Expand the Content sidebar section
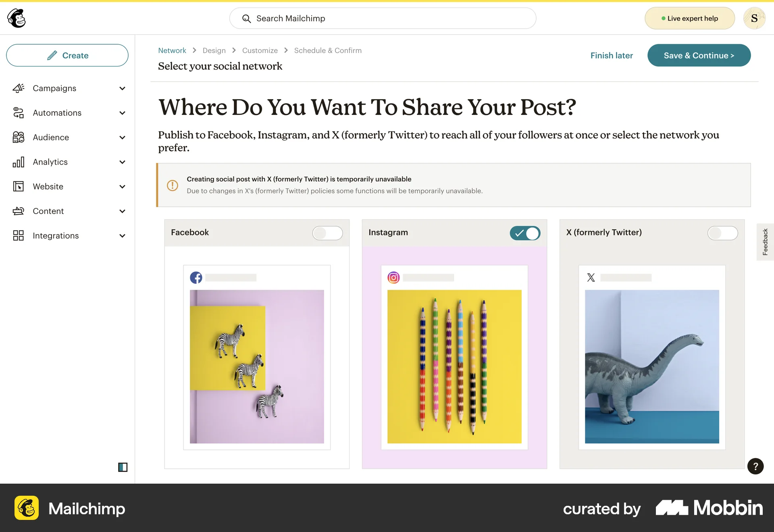The width and height of the screenshot is (774, 532). click(122, 211)
